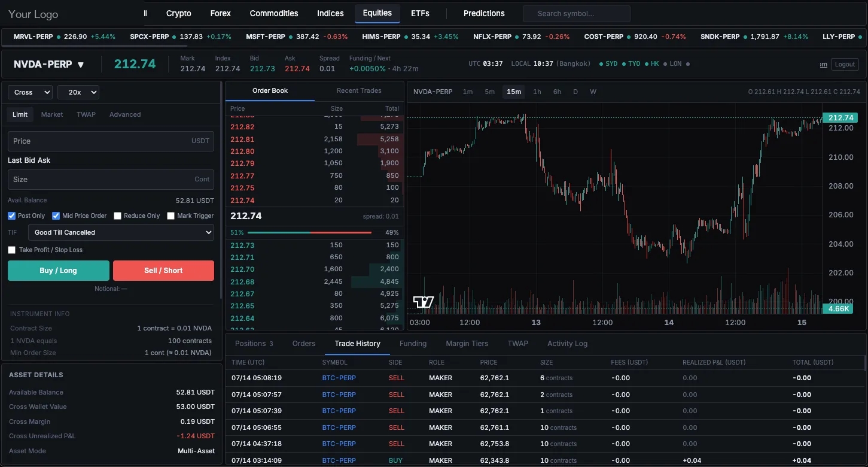Select the Limit order type tab
Viewport: 868px width, 467px height.
(x=20, y=114)
